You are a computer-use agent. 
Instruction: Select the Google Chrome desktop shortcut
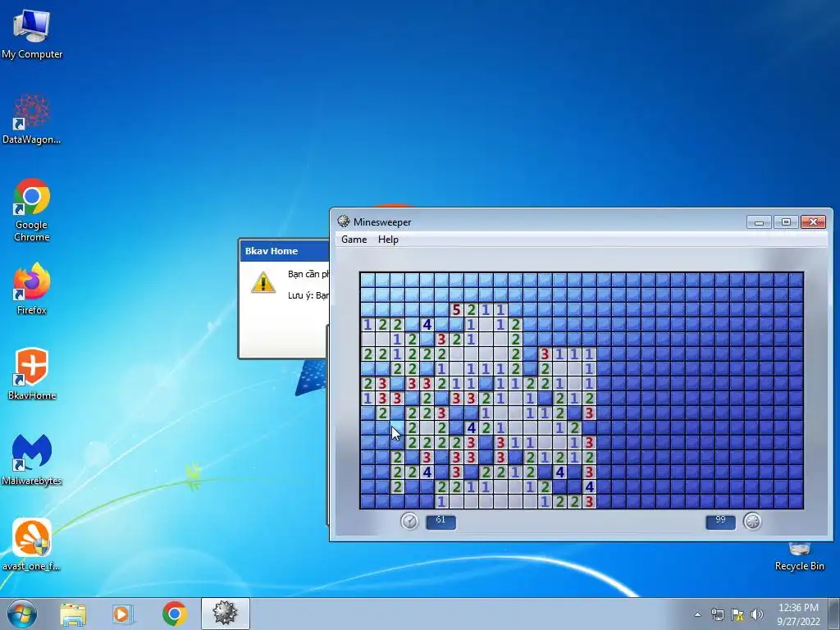pyautogui.click(x=32, y=210)
